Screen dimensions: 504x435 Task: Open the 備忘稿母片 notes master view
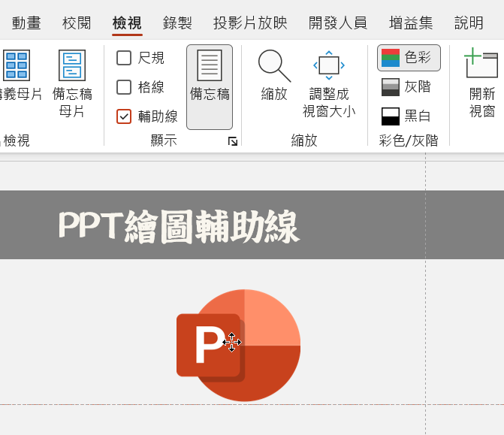point(72,83)
